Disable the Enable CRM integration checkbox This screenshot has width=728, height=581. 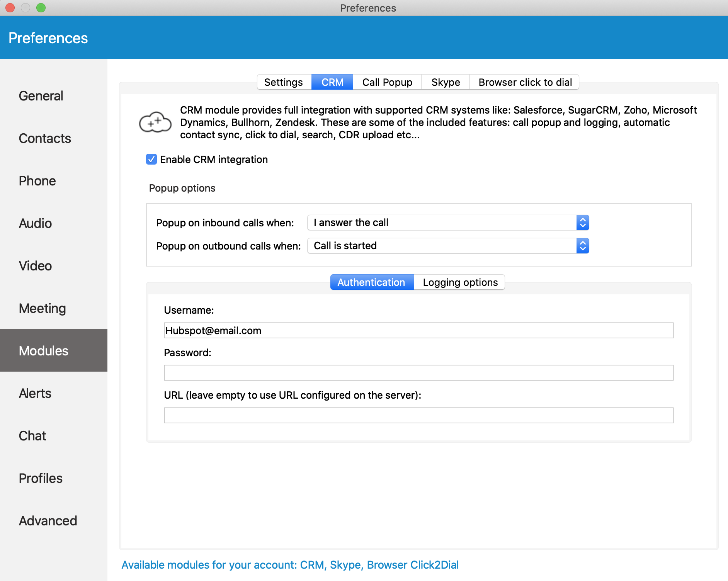click(x=151, y=160)
